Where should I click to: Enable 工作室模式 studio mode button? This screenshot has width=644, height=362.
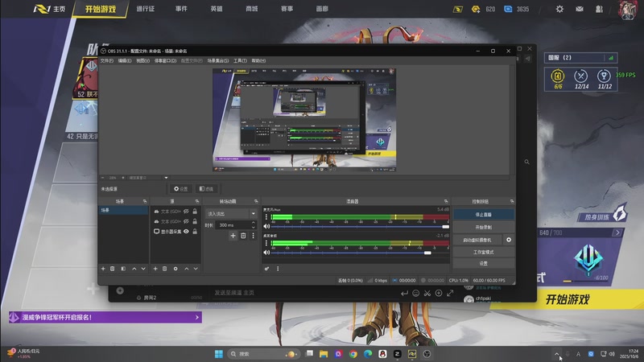click(x=484, y=252)
